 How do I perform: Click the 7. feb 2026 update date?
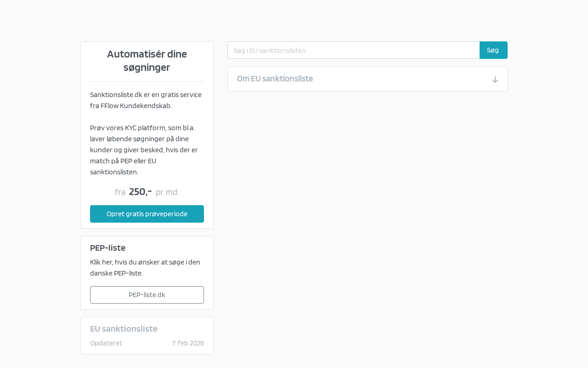[188, 343]
